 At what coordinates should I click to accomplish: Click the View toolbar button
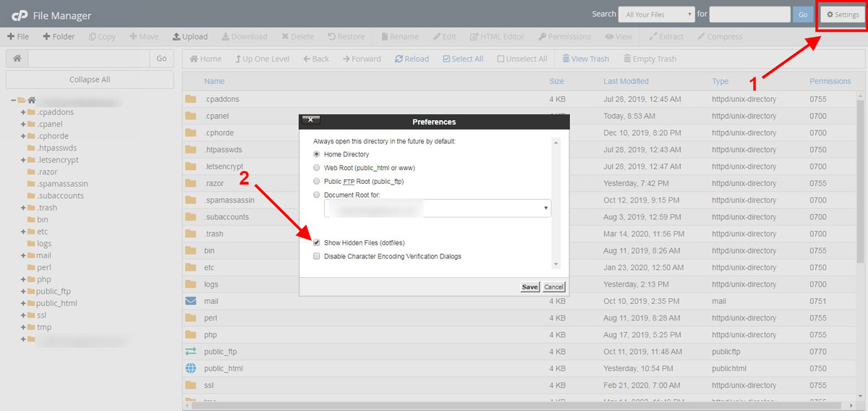618,37
